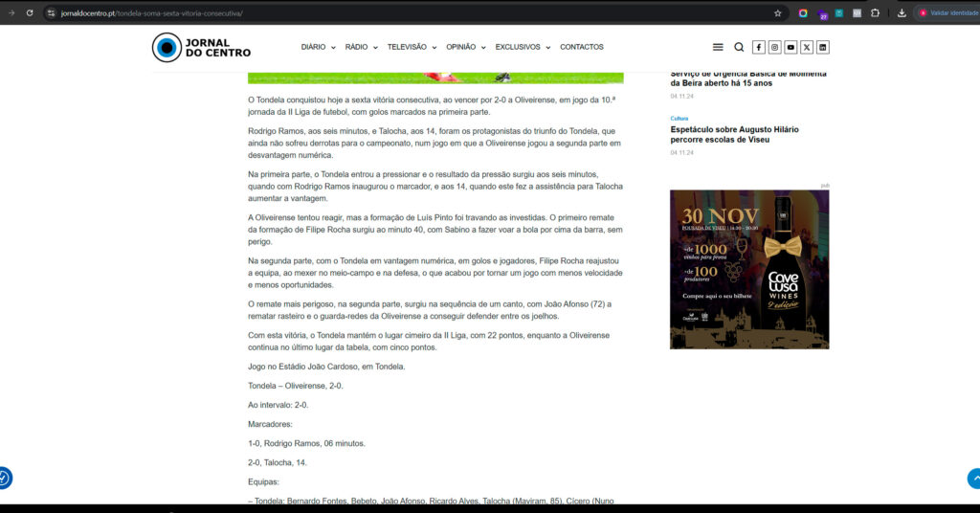
Task: Open the hamburger menu icon
Action: [718, 47]
